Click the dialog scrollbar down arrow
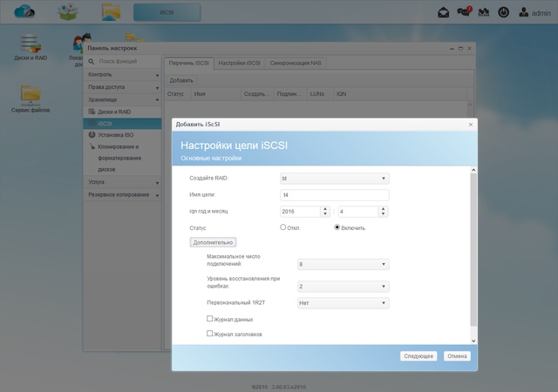The width and height of the screenshot is (558, 392). pos(473,341)
